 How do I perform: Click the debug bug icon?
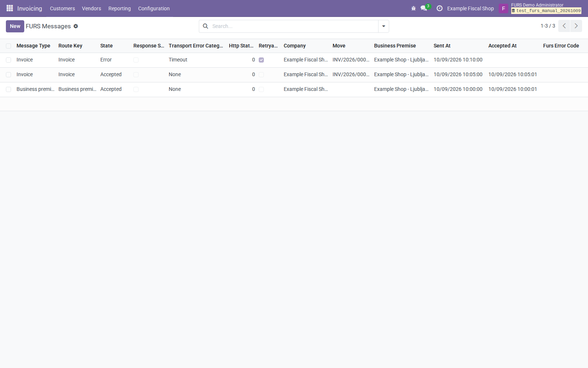(413, 8)
